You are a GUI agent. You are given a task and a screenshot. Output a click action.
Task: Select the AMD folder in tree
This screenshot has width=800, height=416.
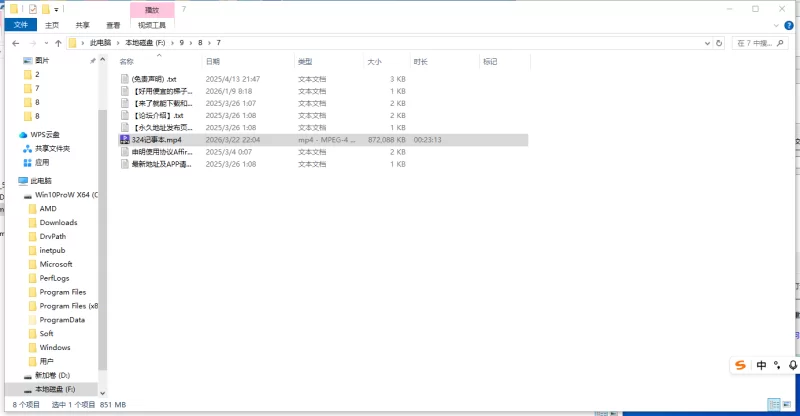(x=48, y=209)
